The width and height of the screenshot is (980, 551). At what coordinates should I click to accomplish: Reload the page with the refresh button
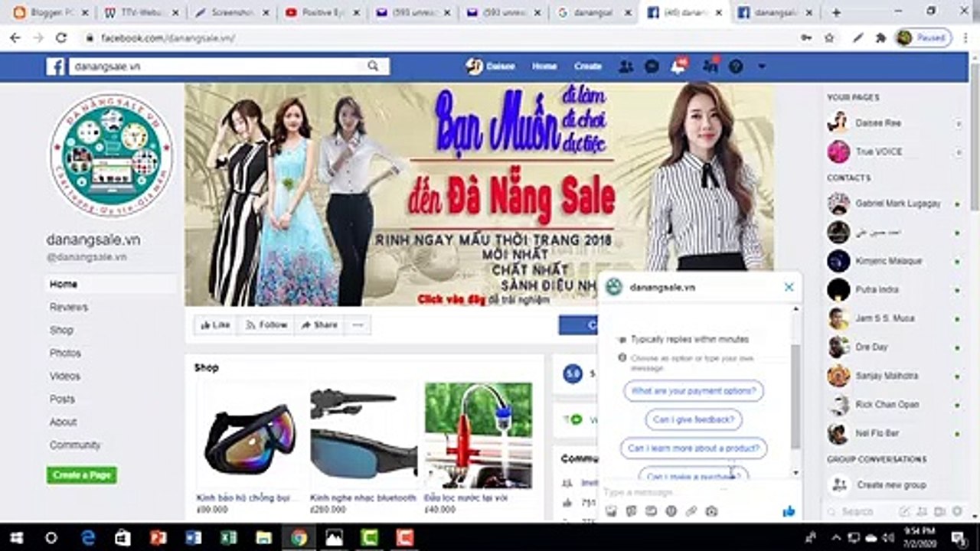tap(61, 37)
